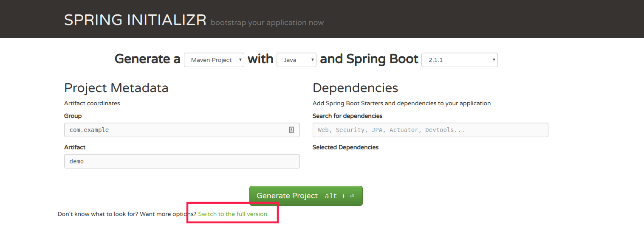
Task: Click the Artifact coordinates text
Action: [x=92, y=103]
